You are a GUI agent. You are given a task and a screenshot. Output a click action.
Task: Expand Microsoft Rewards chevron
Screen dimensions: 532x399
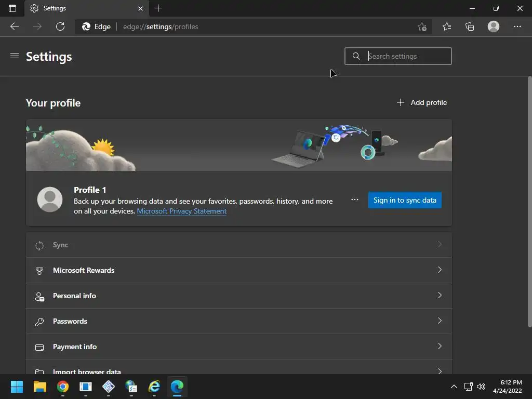pyautogui.click(x=440, y=270)
